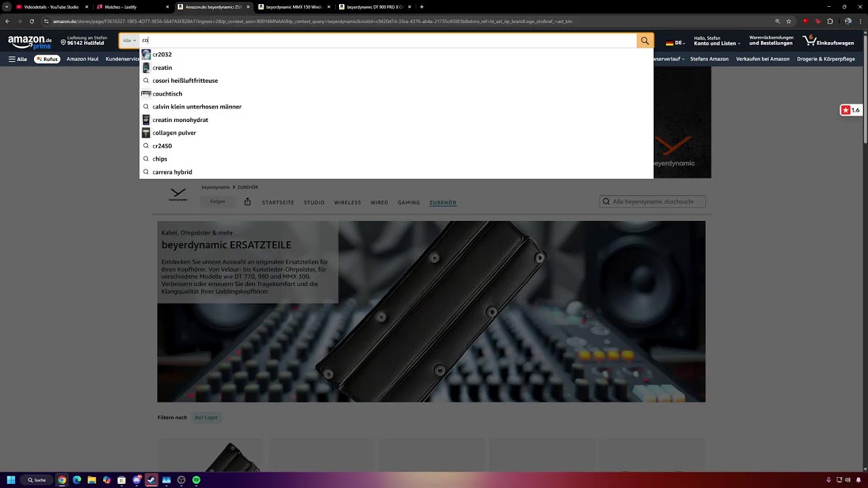Switch to the Videodetails YouTube Studio tab
868x488 pixels.
[52, 7]
